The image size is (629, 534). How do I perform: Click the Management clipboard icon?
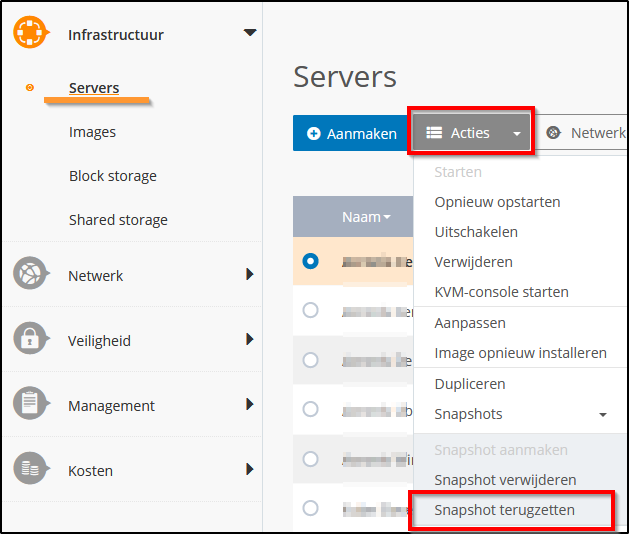click(x=31, y=405)
